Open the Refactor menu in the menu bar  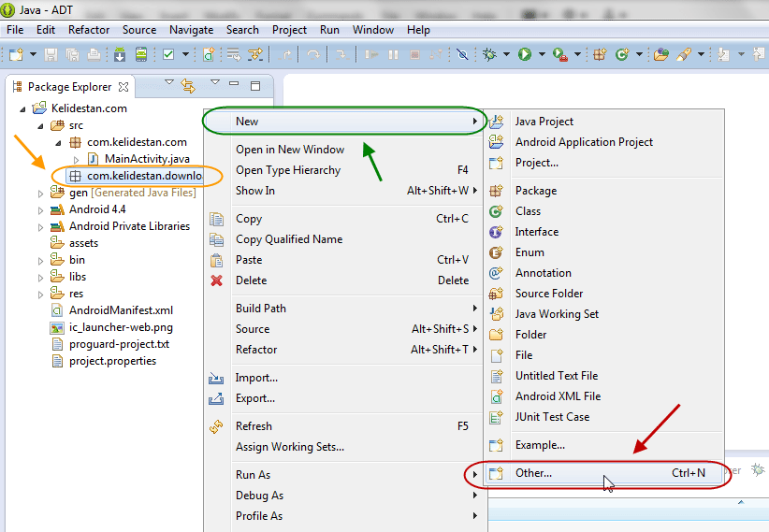click(x=89, y=30)
